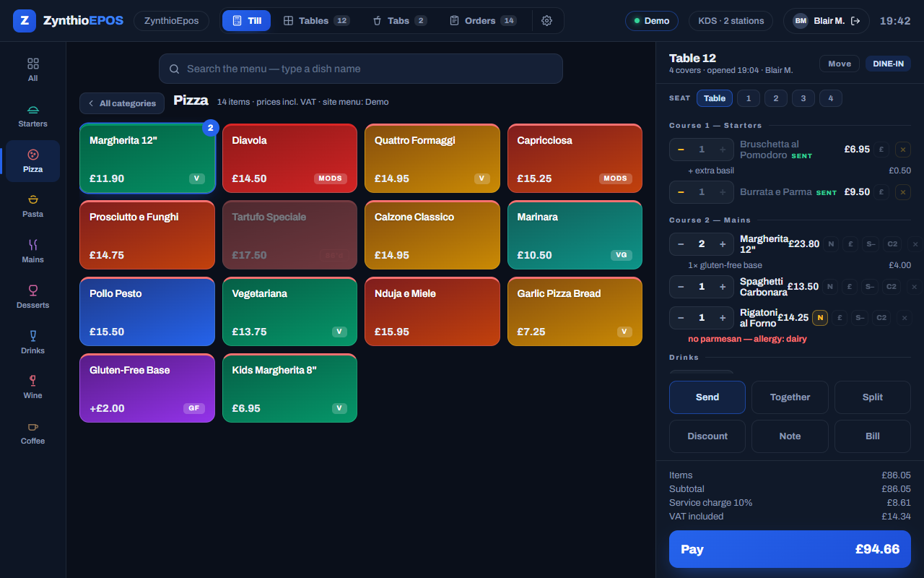Toggle the DINE-IN order type
This screenshot has height=578, width=924.
click(x=888, y=64)
